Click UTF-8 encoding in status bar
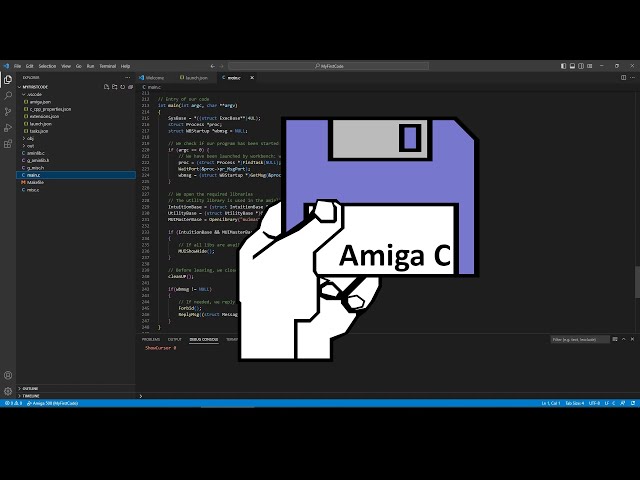This screenshot has width=640, height=480. [x=594, y=403]
